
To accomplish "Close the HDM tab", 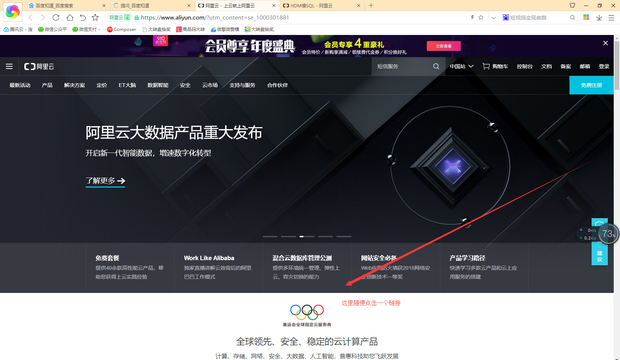I will click(x=359, y=6).
